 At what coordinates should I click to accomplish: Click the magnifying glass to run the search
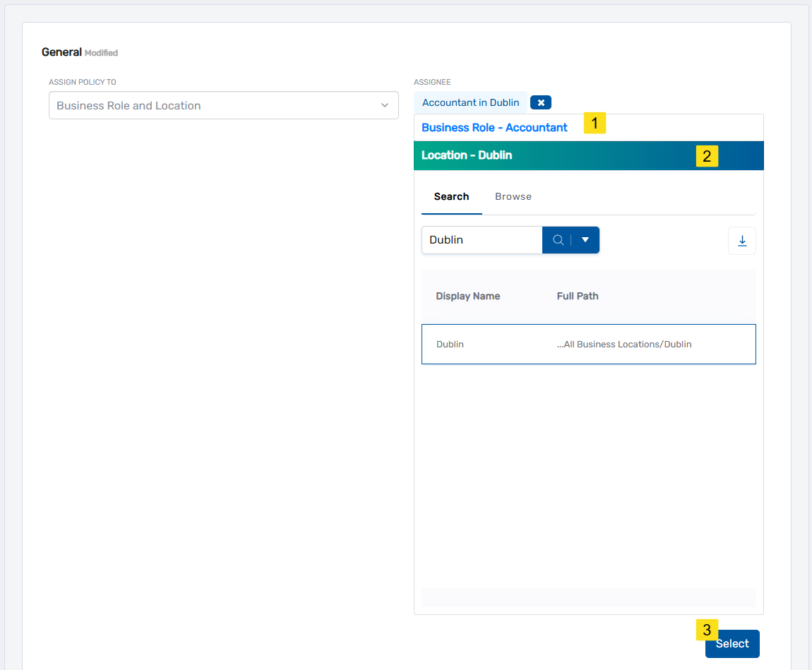click(x=558, y=240)
